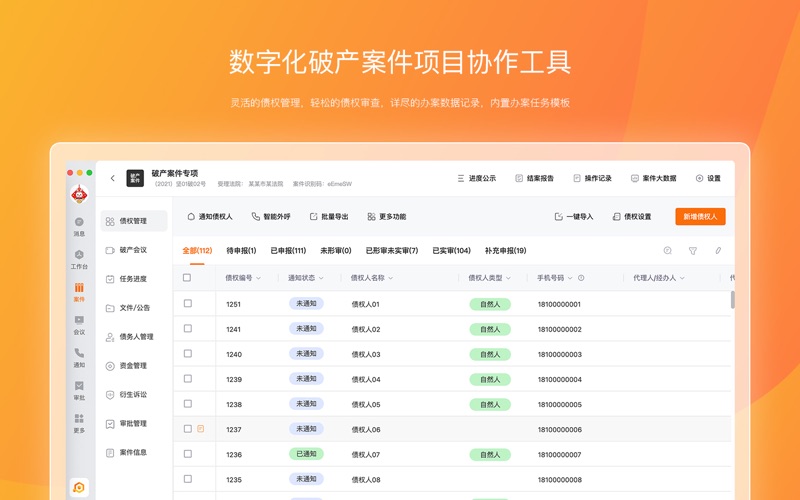The image size is (800, 500).
Task: Tick the select-all checkbox in table header
Action: [x=187, y=278]
